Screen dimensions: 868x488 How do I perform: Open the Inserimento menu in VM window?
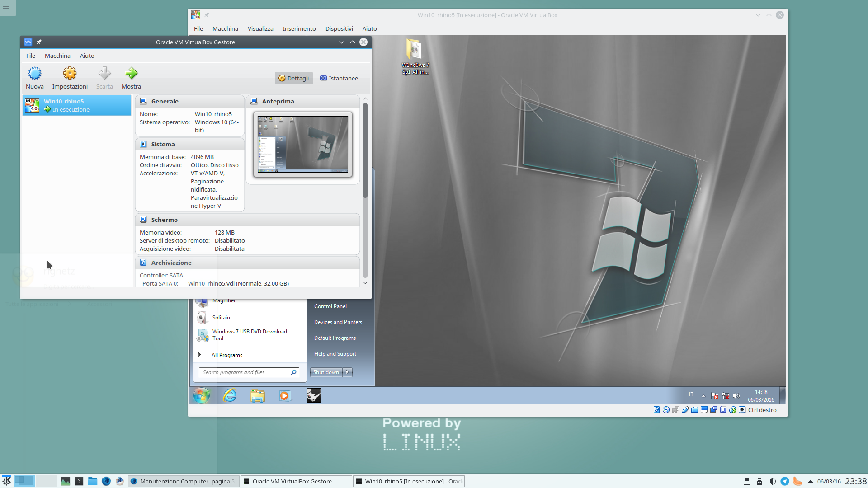[299, 28]
